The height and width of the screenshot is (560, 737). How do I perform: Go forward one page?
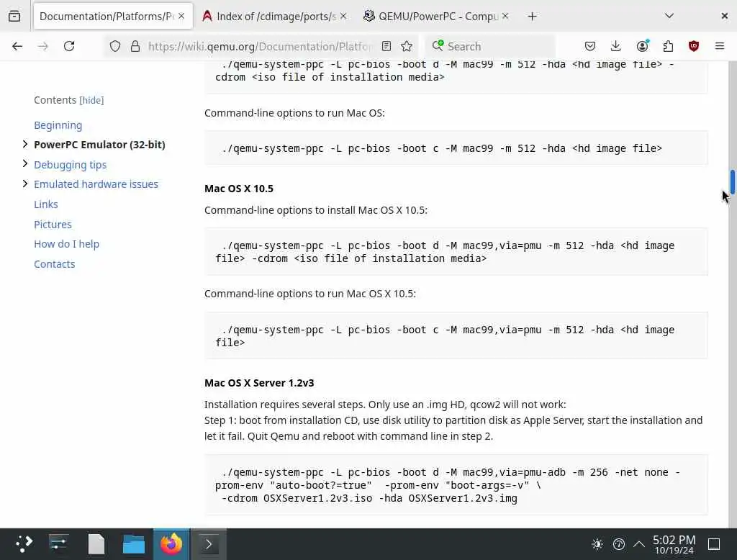click(x=43, y=46)
